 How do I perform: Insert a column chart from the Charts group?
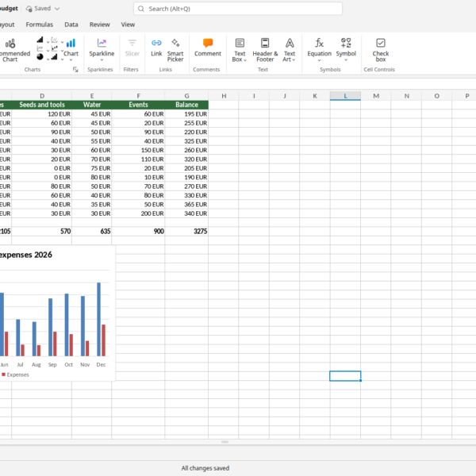click(40, 40)
